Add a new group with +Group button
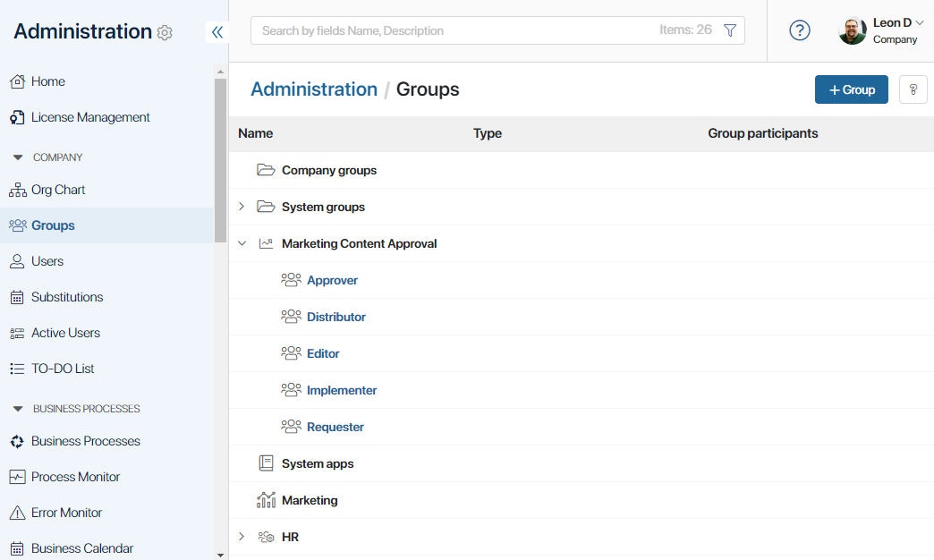 point(851,89)
